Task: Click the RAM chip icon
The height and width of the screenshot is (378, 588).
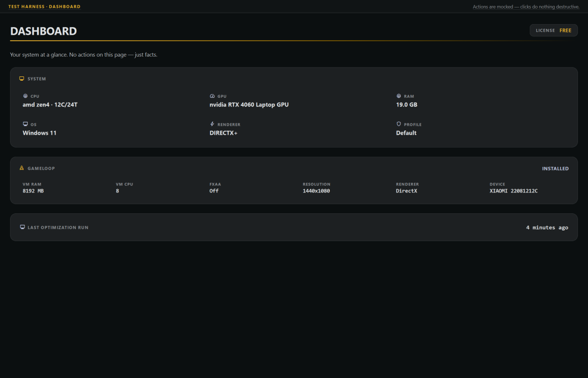Action: pyautogui.click(x=399, y=96)
